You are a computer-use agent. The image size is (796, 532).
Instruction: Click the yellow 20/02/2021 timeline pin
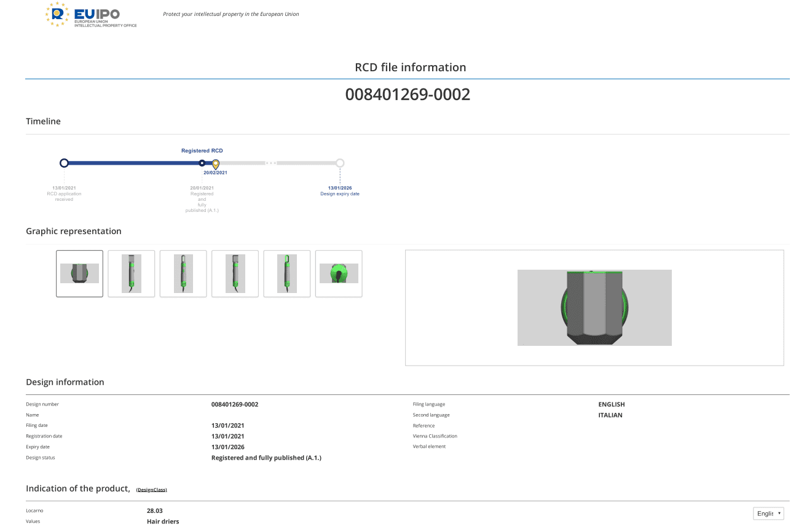point(216,164)
